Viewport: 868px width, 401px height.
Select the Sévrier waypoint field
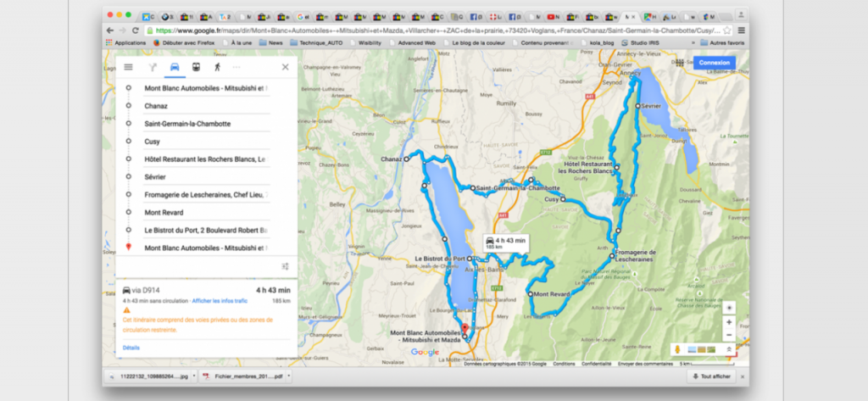207,176
